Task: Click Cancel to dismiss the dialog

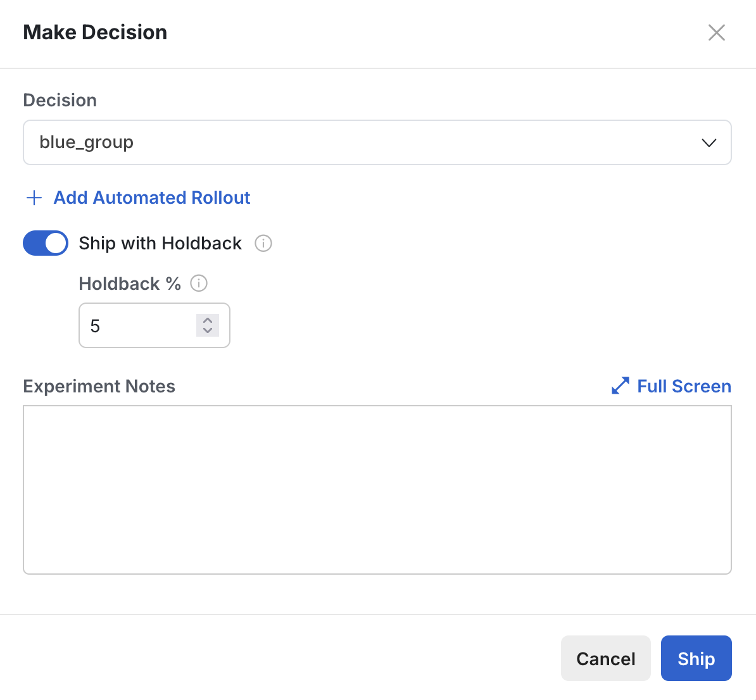Action: pyautogui.click(x=605, y=658)
